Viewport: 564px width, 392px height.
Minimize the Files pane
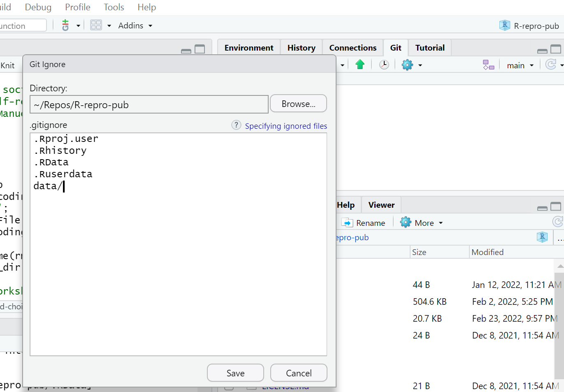click(x=542, y=208)
